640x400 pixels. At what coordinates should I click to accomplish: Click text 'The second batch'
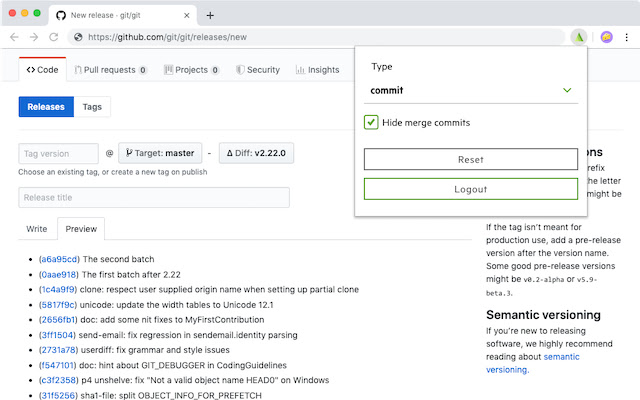118,259
